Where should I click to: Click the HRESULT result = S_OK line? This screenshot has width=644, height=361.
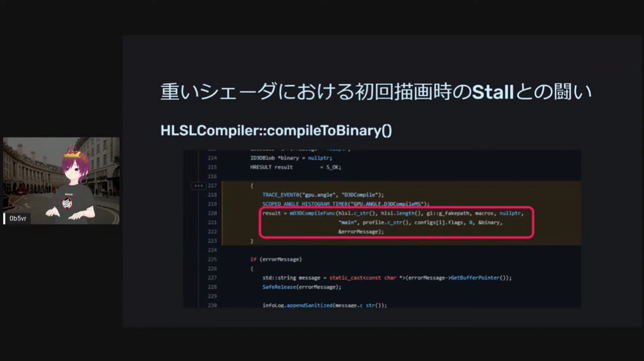click(x=295, y=167)
